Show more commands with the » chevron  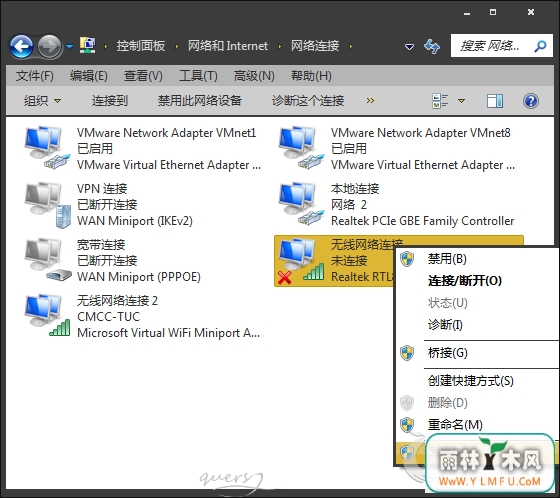(370, 101)
